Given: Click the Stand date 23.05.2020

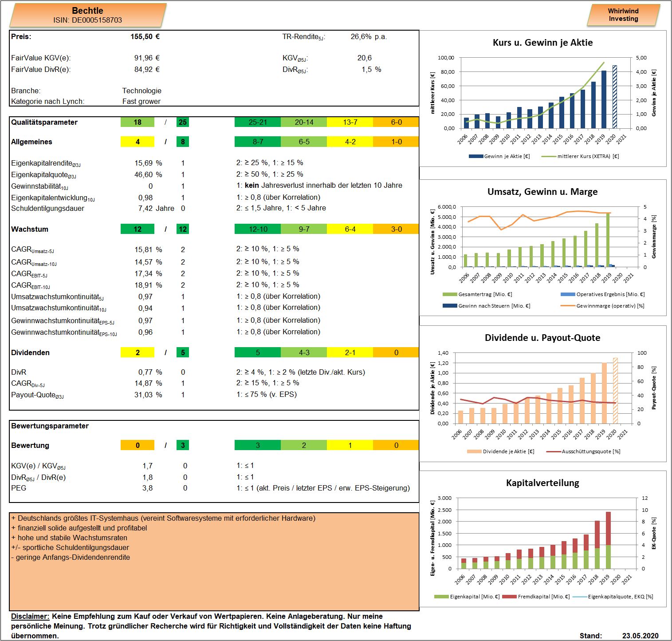Looking at the screenshot, I should click(x=640, y=636).
